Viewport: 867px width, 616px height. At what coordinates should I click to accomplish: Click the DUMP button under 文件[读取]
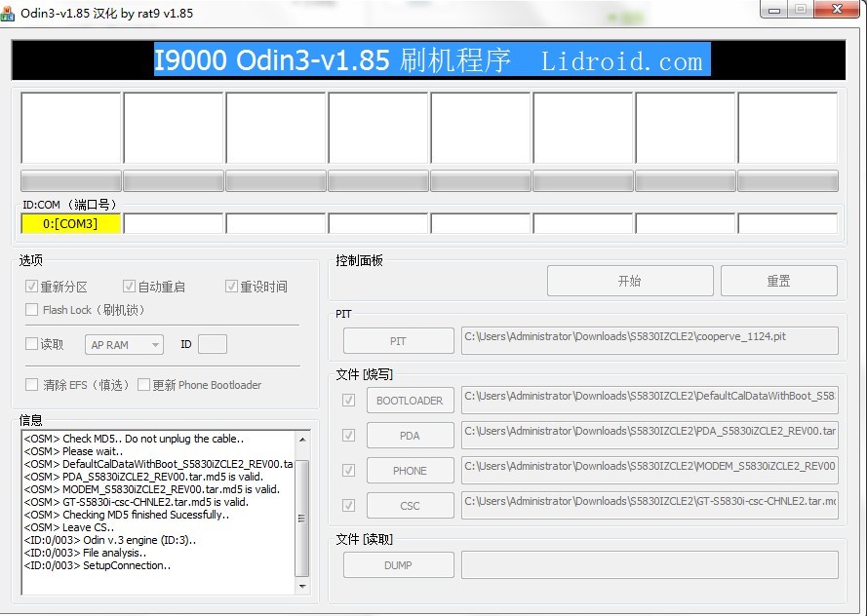pyautogui.click(x=398, y=564)
